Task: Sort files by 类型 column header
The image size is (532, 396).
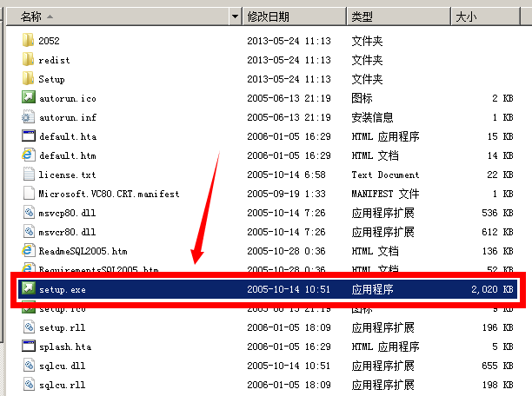Action: click(x=396, y=16)
